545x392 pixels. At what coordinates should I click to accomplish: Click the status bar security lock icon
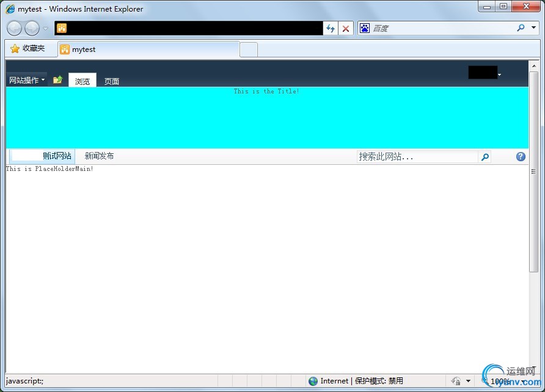click(456, 381)
